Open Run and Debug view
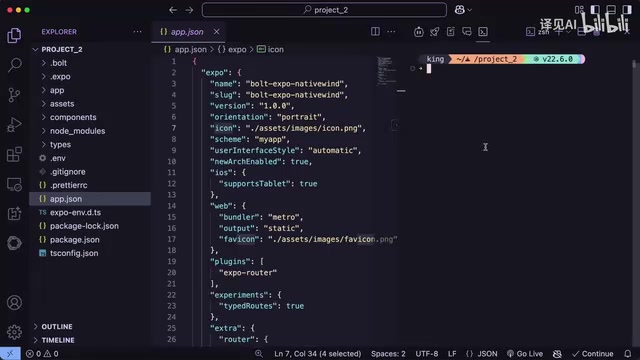 [x=14, y=124]
